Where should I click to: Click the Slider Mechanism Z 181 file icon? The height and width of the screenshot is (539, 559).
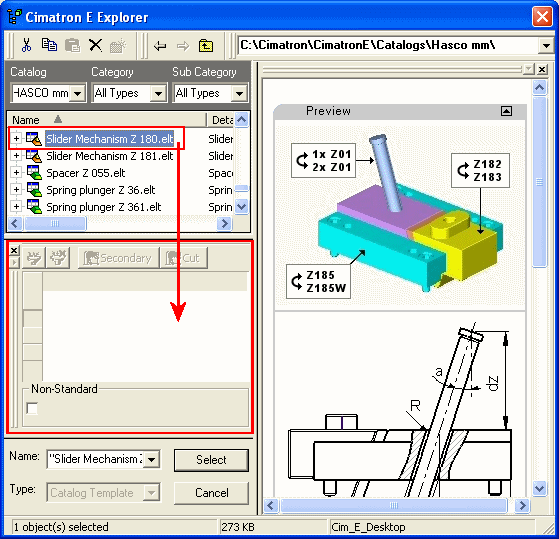point(34,156)
